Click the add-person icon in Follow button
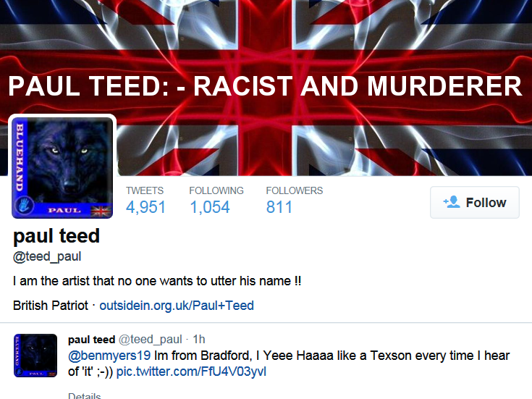 click(452, 202)
